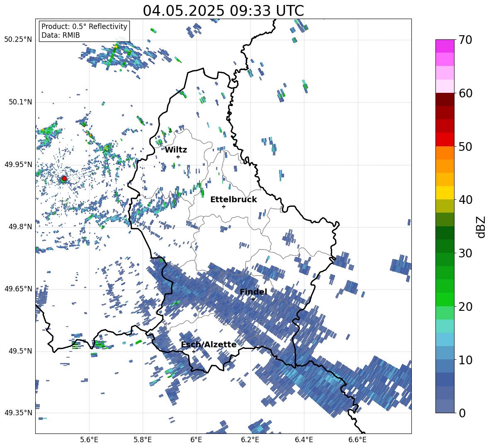Click the Ettelbruck location cross marker

[x=224, y=206]
